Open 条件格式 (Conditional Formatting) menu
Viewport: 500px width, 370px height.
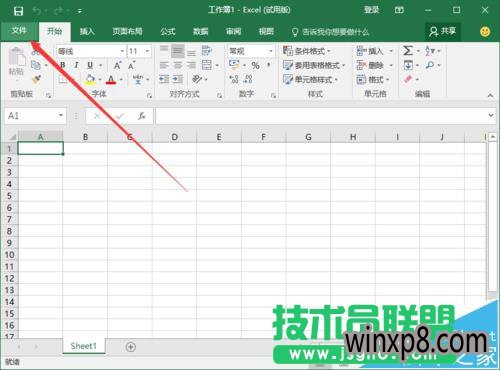tap(307, 51)
